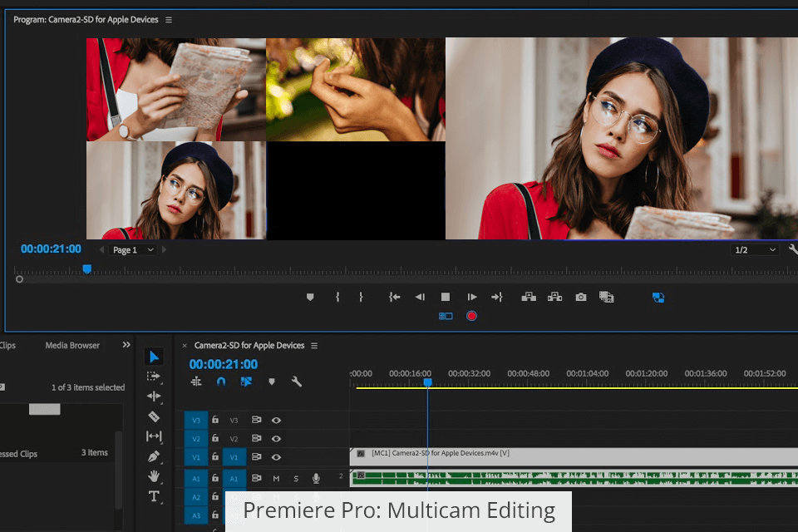This screenshot has height=532, width=798.
Task: Toggle V3 source patching button
Action: (x=196, y=420)
